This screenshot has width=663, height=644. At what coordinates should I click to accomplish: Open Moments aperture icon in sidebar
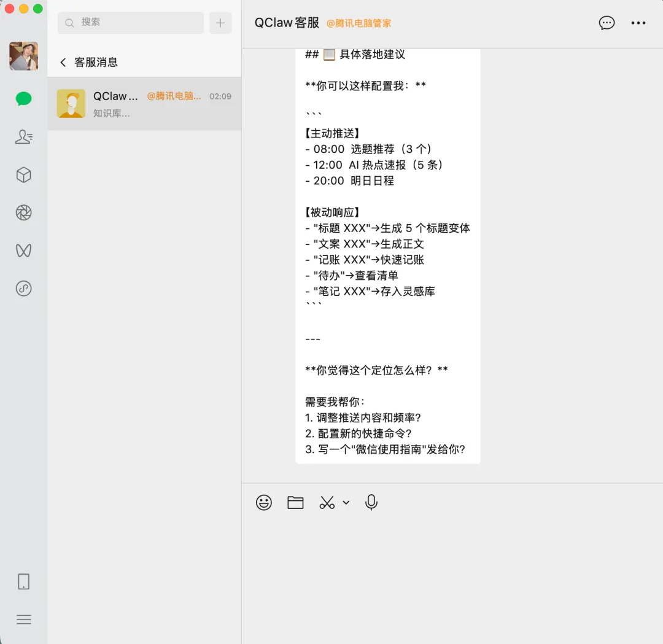(x=24, y=212)
